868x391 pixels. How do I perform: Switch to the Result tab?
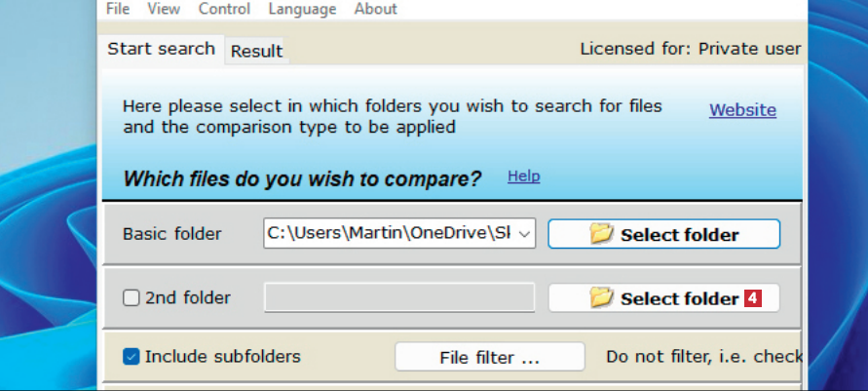coord(256,52)
